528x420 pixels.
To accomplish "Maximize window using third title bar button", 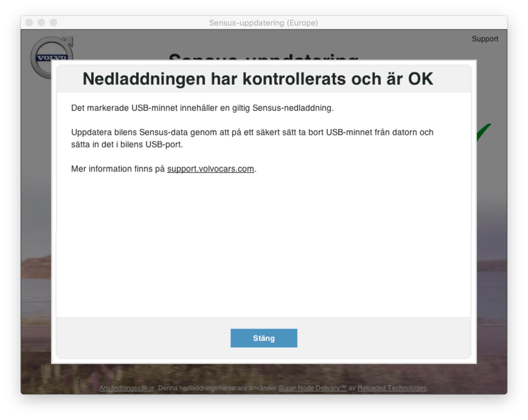I will pos(54,23).
